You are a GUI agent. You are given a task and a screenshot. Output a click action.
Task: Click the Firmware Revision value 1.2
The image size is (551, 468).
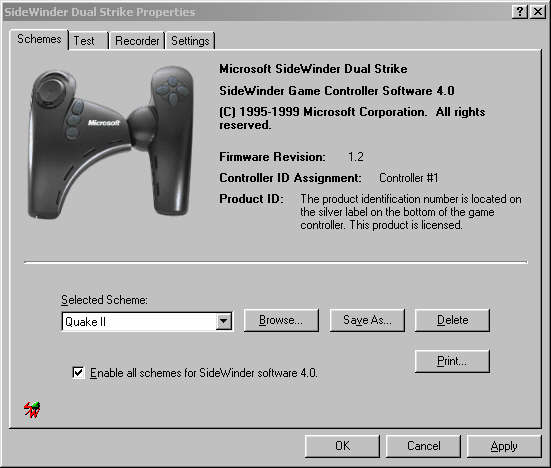tap(356, 157)
